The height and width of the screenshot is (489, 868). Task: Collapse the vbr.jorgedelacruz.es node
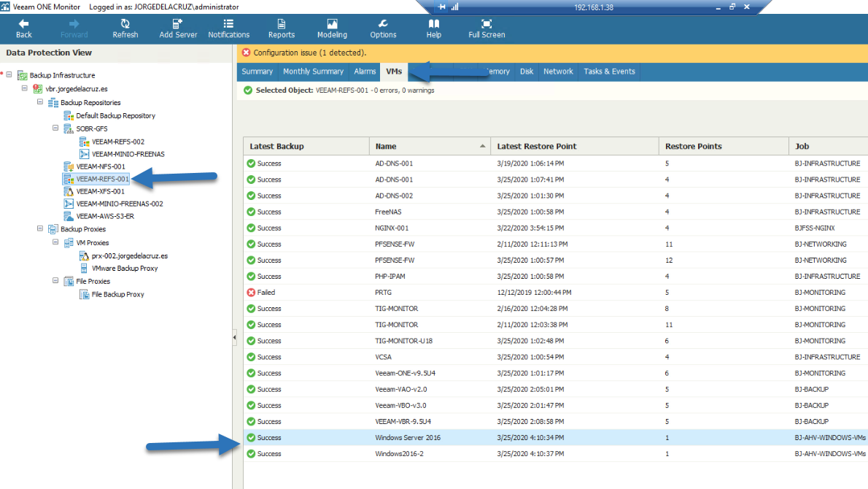point(24,88)
